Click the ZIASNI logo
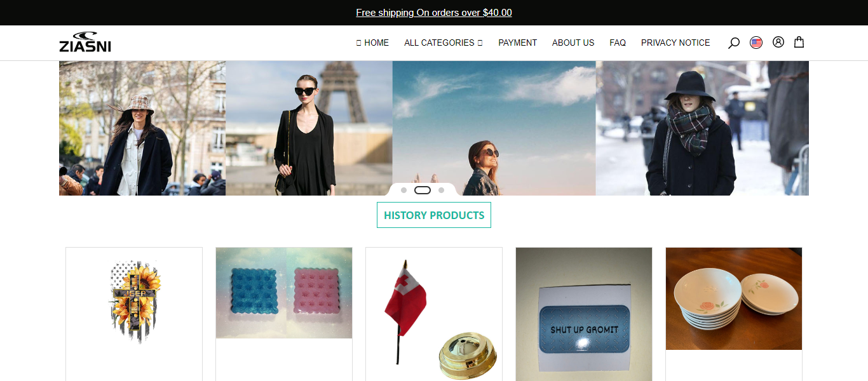868x381 pixels. (x=85, y=42)
